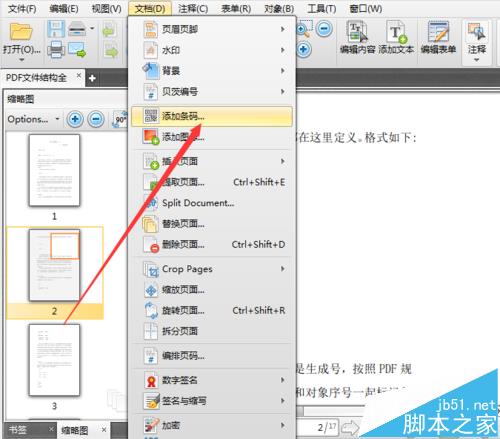Open the 编辑(E) menu
Viewport: 500px width, 439px height.
(x=64, y=9)
